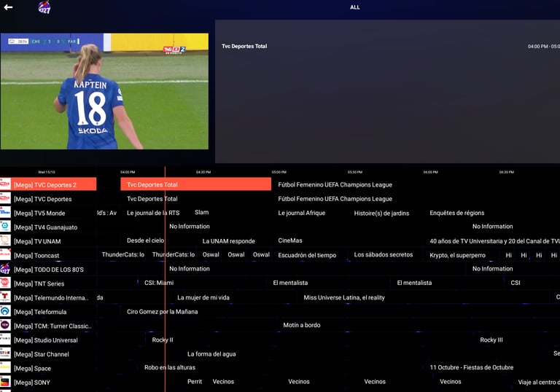
Task: Select CineMas program on TV UNAM
Action: point(290,240)
